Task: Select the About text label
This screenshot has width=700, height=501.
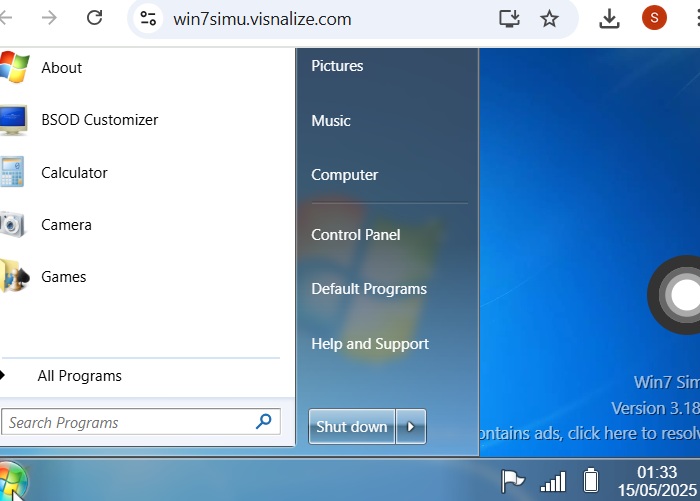Action: [62, 68]
